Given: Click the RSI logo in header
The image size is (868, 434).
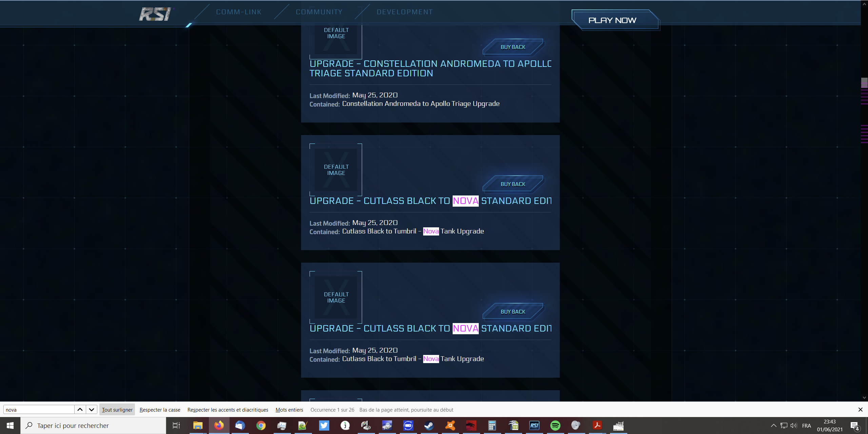Looking at the screenshot, I should point(156,14).
